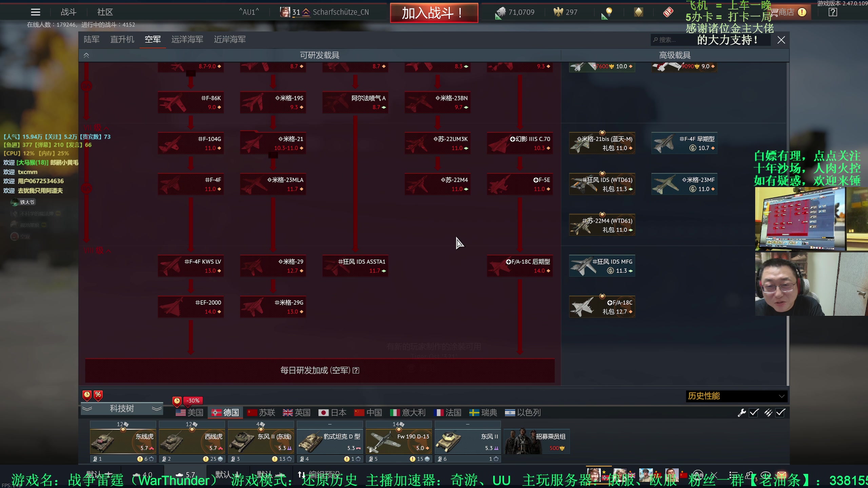The width and height of the screenshot is (868, 488).
Task: Click the ◊米格-29 aircraft card
Action: click(x=273, y=266)
